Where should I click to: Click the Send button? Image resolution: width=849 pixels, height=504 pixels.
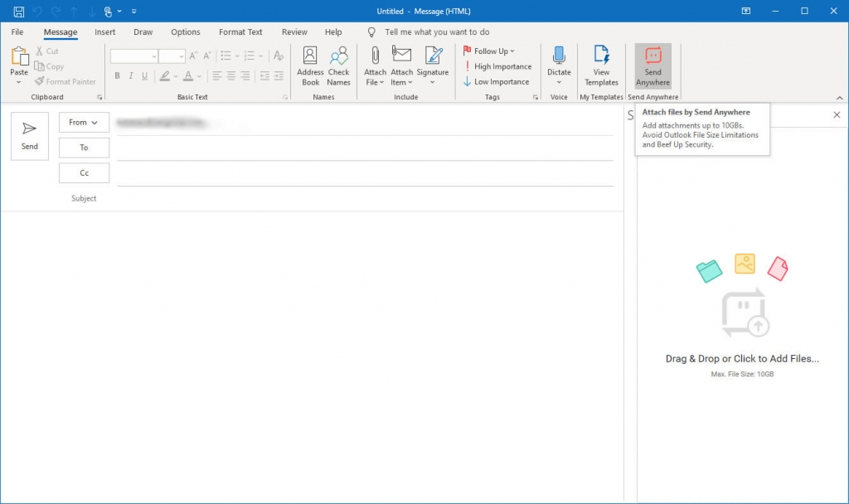(x=30, y=135)
